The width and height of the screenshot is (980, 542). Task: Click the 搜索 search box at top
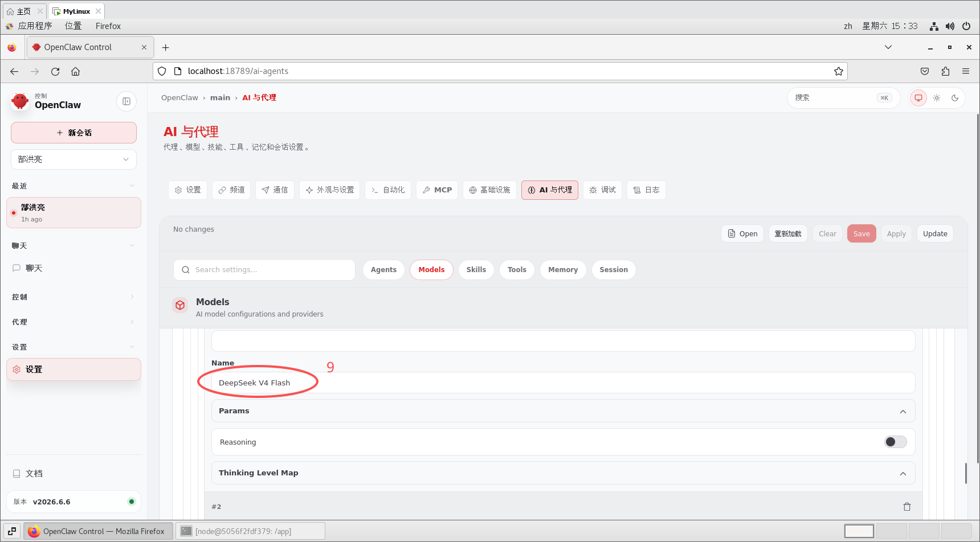tap(843, 98)
